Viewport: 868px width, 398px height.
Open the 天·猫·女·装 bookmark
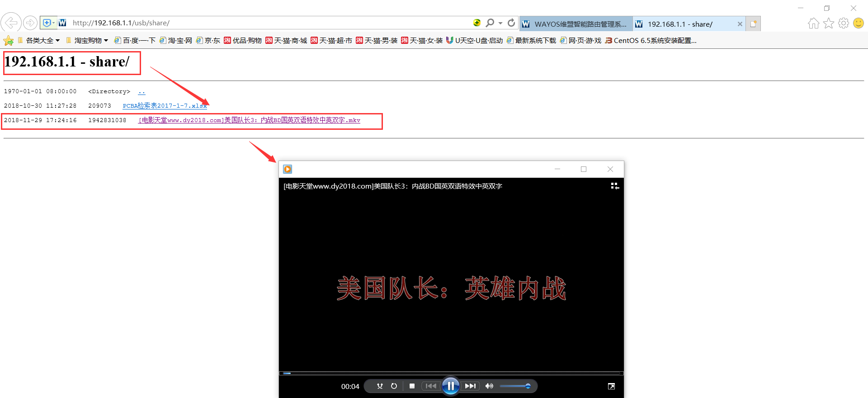point(422,41)
